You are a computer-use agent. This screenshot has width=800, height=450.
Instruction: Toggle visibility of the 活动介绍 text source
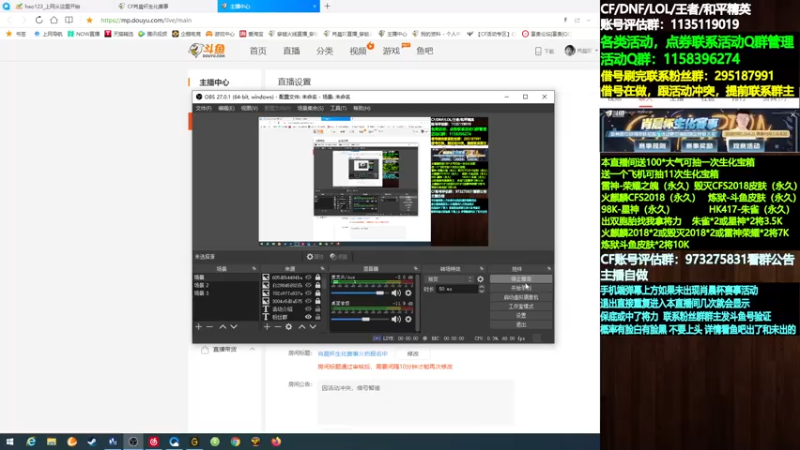tap(308, 309)
